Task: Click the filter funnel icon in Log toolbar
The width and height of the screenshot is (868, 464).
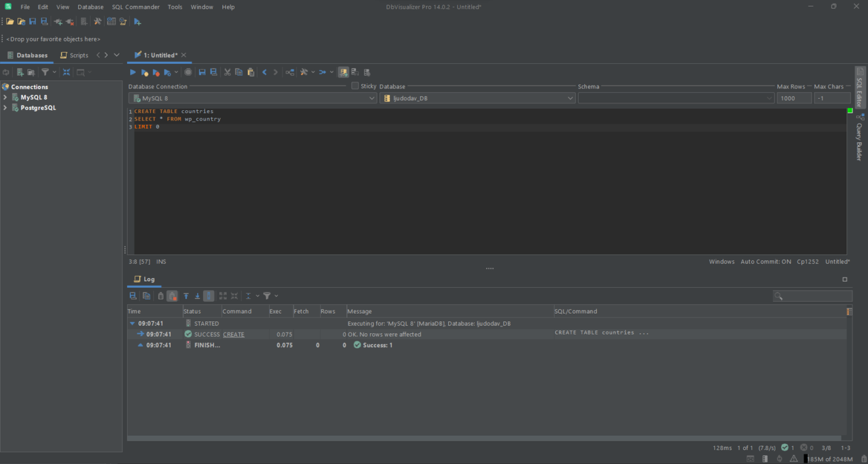Action: point(267,296)
